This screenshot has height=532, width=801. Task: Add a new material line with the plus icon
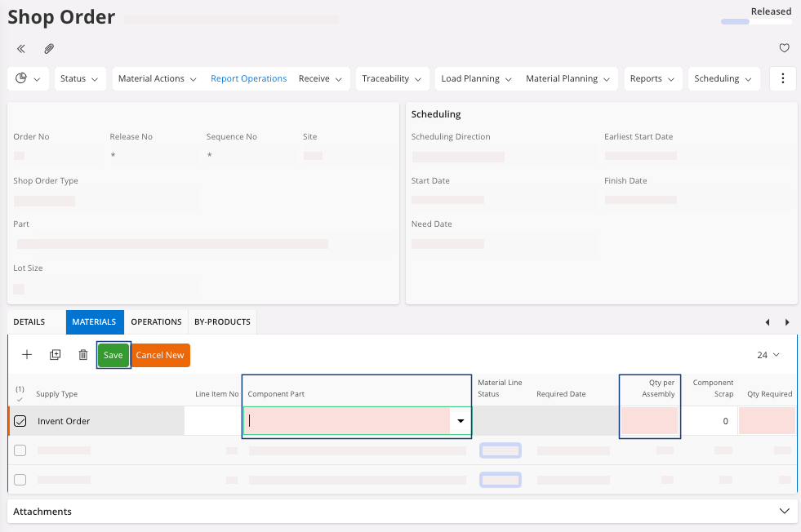click(x=27, y=355)
